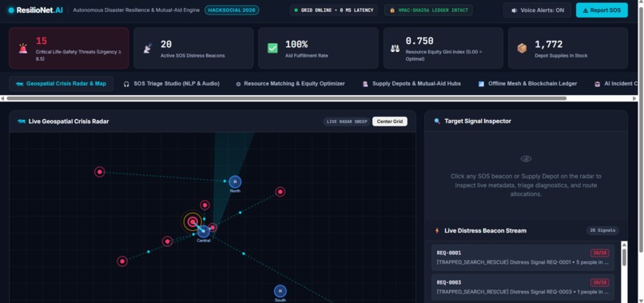Click the Center Grid button
The image size is (644, 303).
(x=390, y=122)
